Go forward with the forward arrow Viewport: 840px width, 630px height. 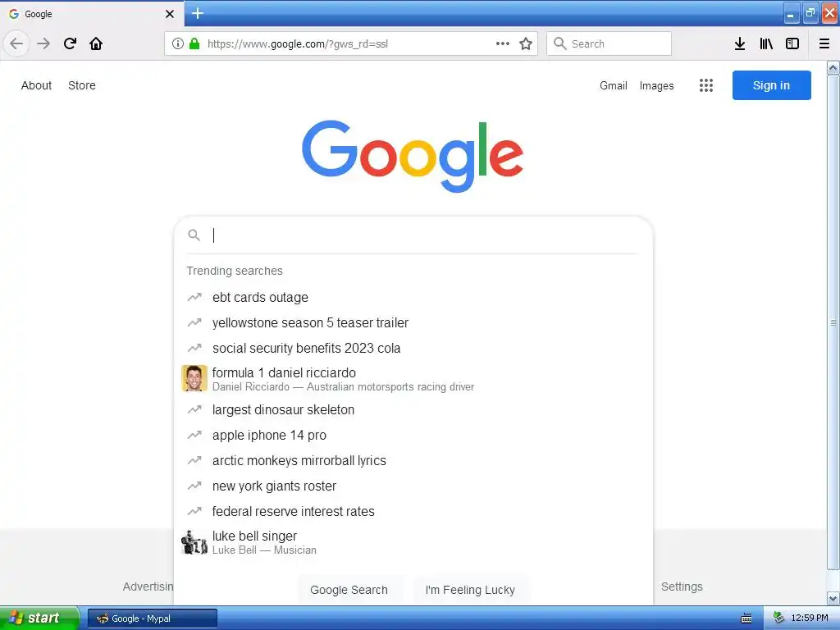(43, 43)
